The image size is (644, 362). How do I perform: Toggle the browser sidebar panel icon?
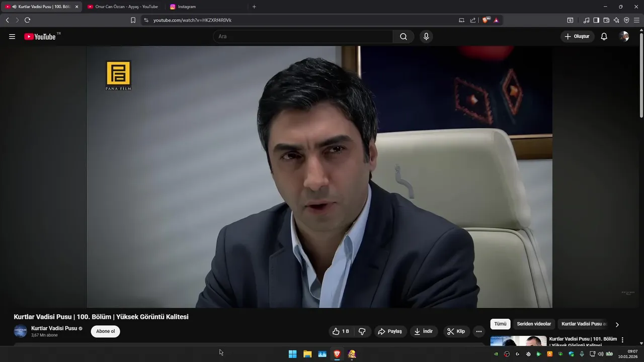point(596,20)
